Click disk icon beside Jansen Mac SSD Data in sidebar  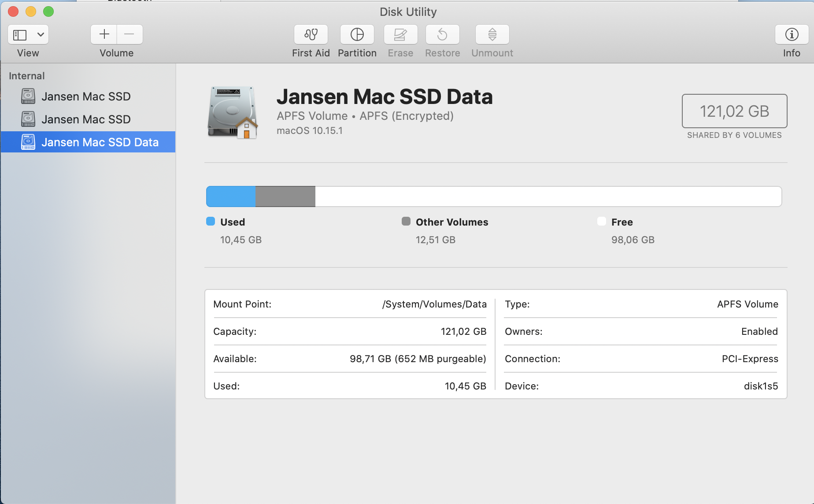pyautogui.click(x=28, y=142)
